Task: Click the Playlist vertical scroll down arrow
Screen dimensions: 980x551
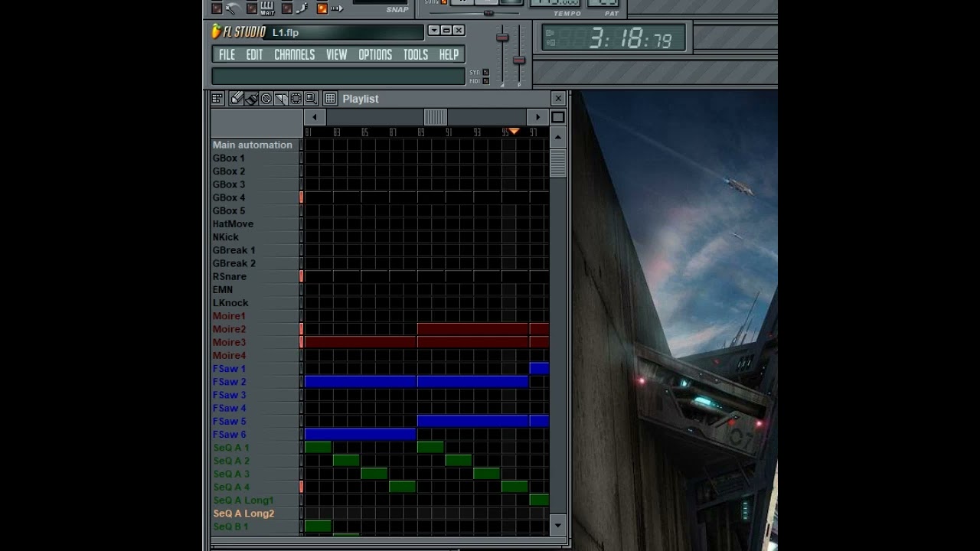Action: click(x=558, y=526)
